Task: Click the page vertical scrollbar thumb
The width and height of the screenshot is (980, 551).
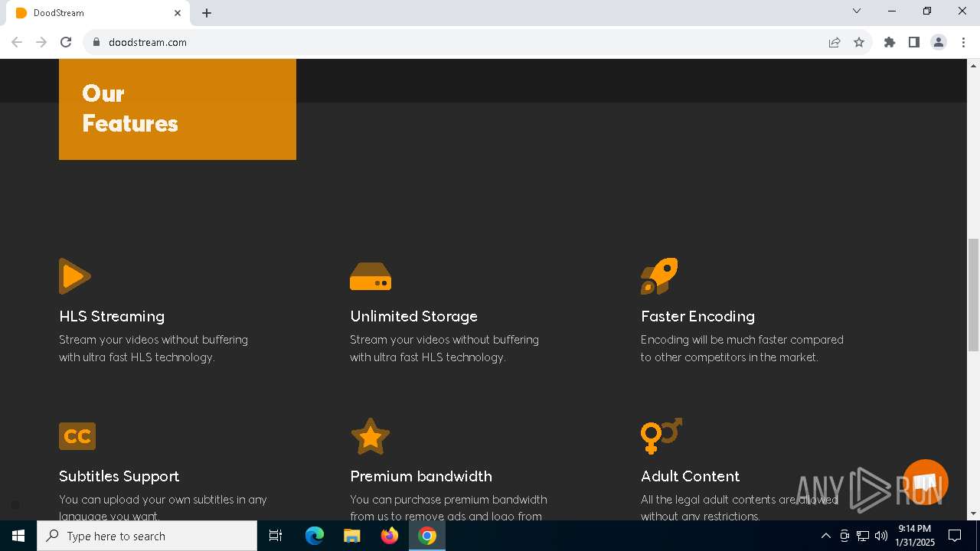Action: 973,295
